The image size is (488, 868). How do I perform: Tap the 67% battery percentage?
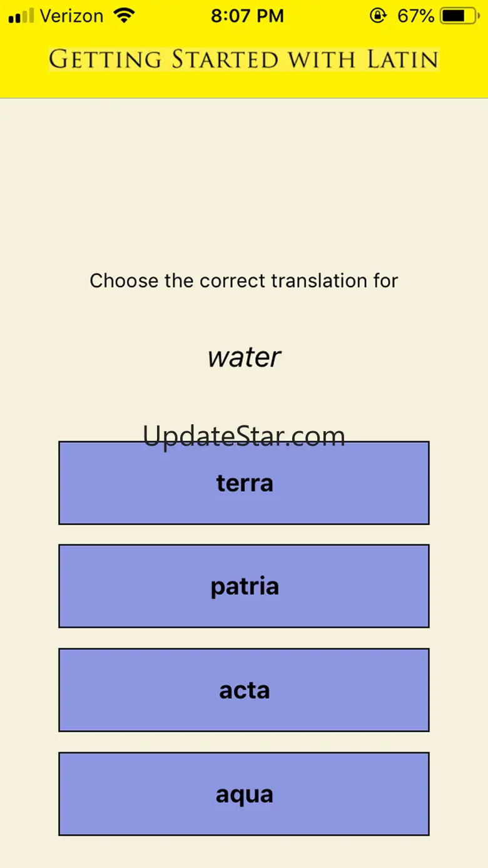(x=415, y=16)
